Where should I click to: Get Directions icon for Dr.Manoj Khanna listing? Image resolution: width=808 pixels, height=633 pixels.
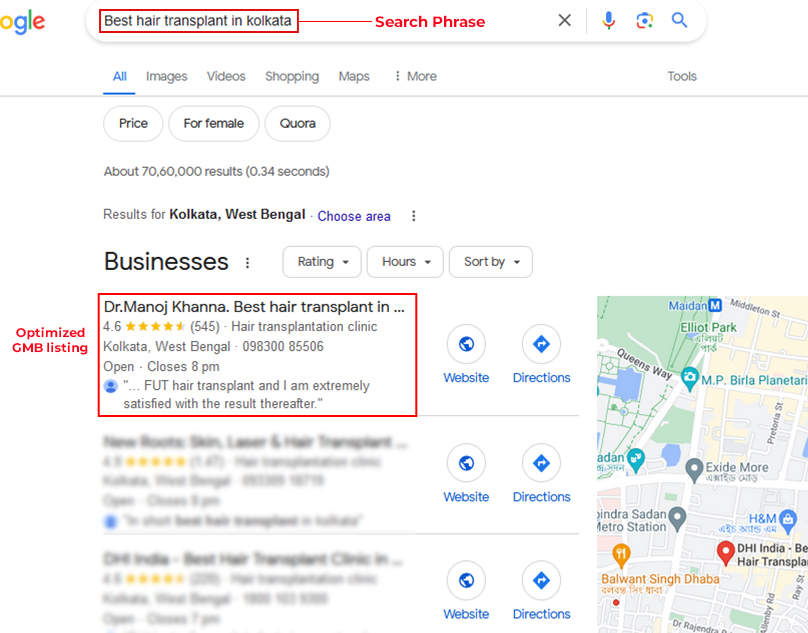click(x=541, y=344)
